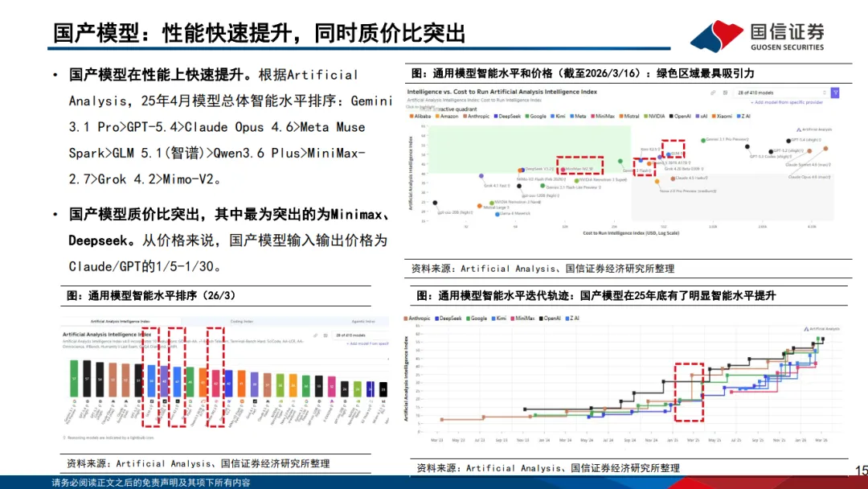Toggle the MiniMax legend item in the timeline chart
This screenshot has width=868, height=489.
[x=523, y=318]
